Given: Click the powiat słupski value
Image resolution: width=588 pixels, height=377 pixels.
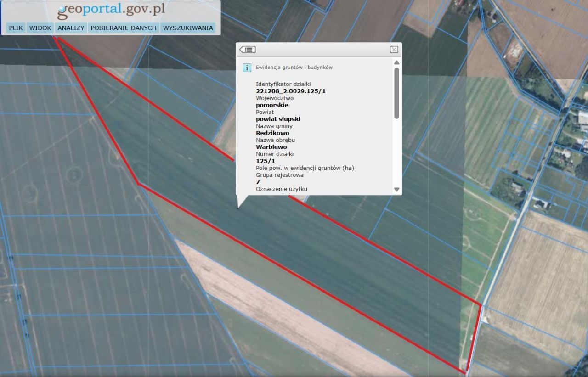Looking at the screenshot, I should coord(278,119).
